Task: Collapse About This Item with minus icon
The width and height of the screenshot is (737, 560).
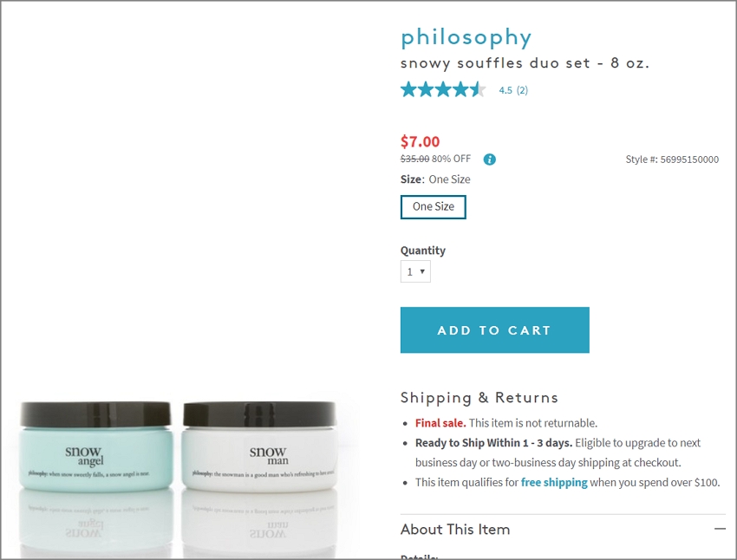Action: click(720, 529)
